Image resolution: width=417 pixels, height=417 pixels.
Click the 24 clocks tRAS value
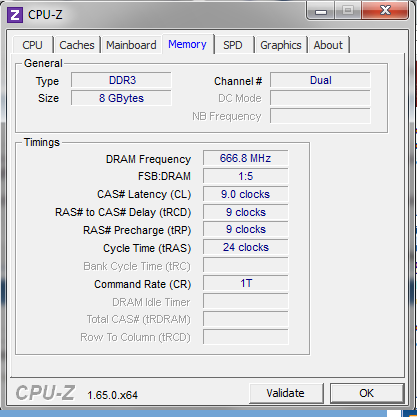coord(246,248)
